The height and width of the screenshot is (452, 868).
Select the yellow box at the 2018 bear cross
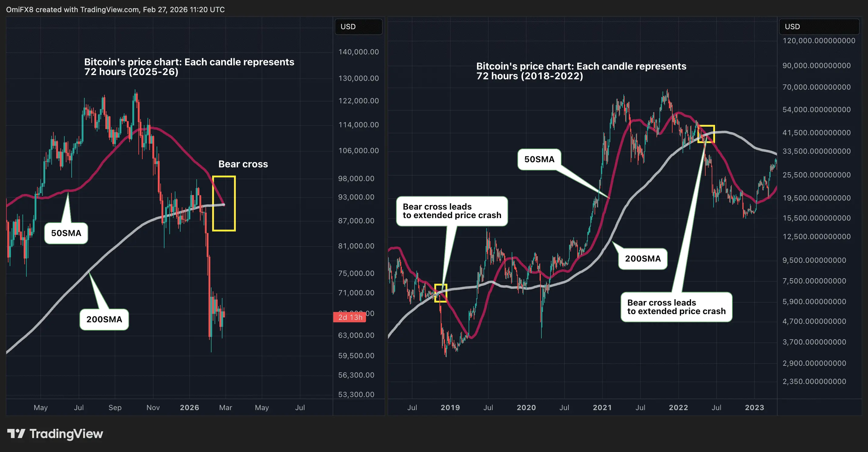[441, 293]
